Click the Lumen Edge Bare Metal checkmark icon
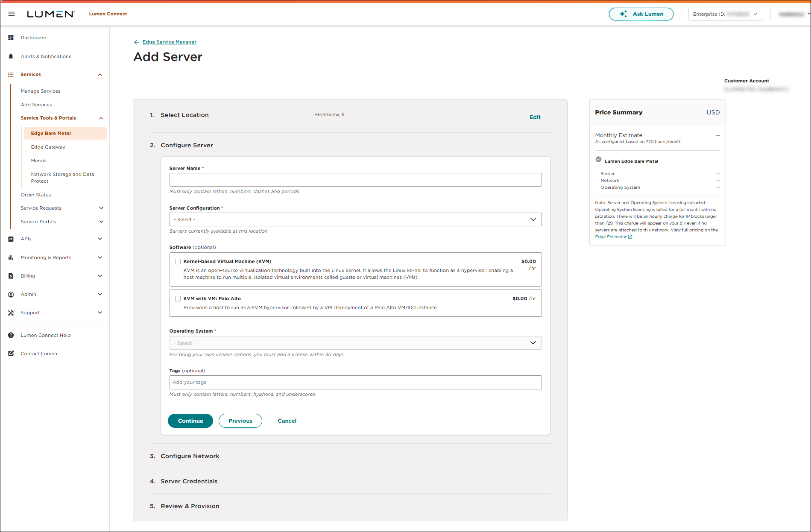This screenshot has width=811, height=532. pyautogui.click(x=598, y=160)
